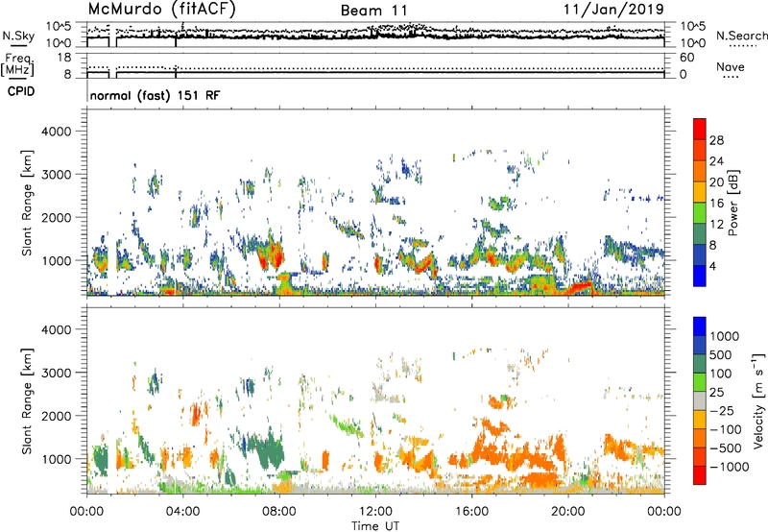This screenshot has height=532, width=768.
Task: Click the "60" tick on the Nave axis
Action: click(687, 58)
